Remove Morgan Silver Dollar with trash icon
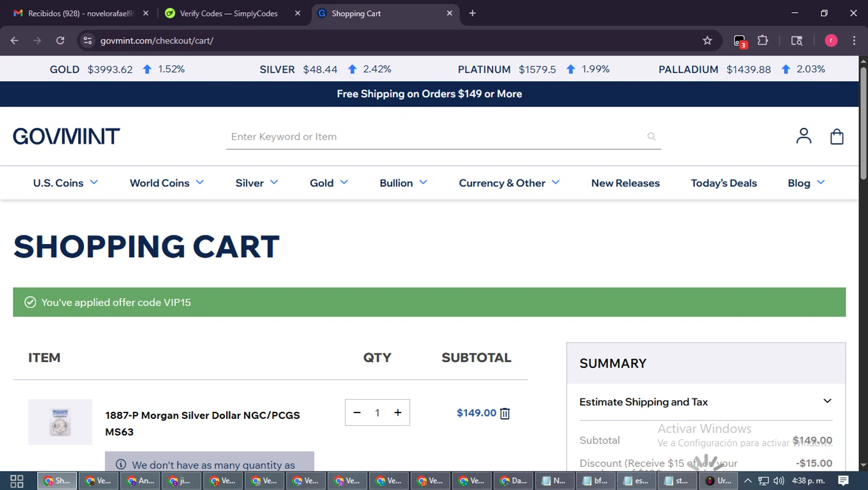The image size is (868, 490). pos(505,413)
